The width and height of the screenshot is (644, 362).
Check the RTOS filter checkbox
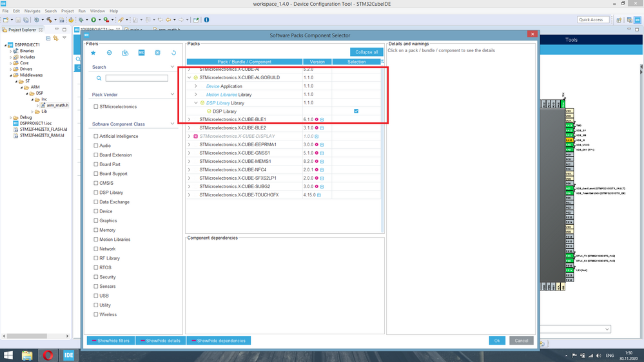pyautogui.click(x=95, y=267)
